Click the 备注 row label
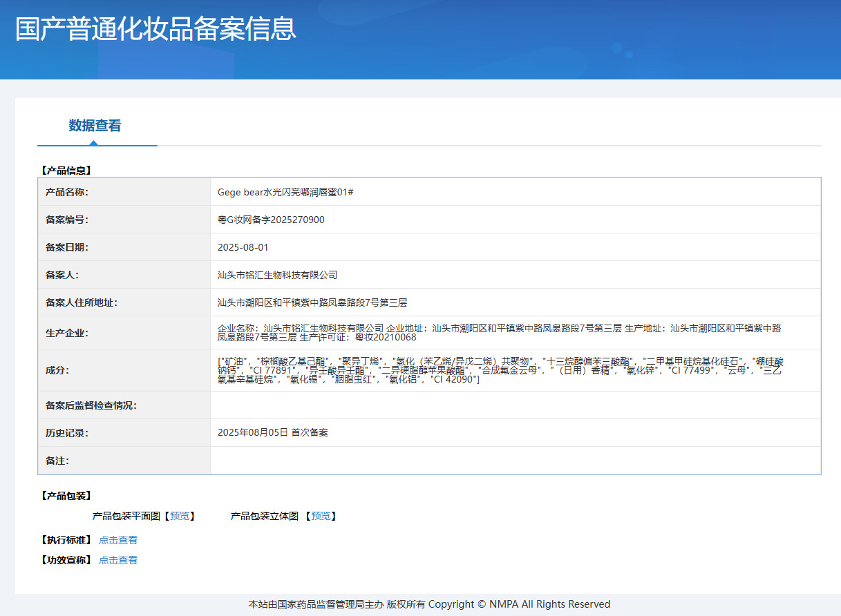Image resolution: width=841 pixels, height=616 pixels. (x=57, y=461)
